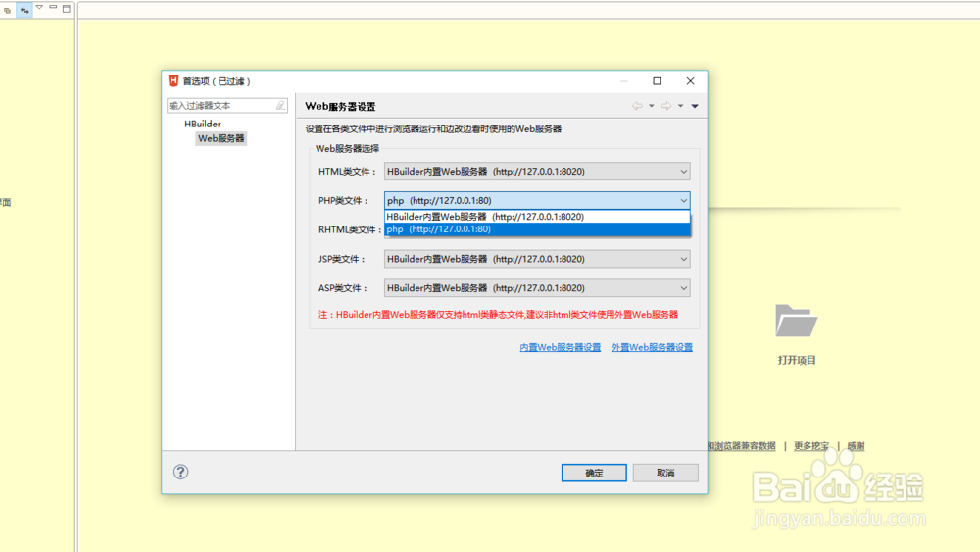Click the Collapse All icon in the left panel
980x552 pixels.
pos(8,10)
